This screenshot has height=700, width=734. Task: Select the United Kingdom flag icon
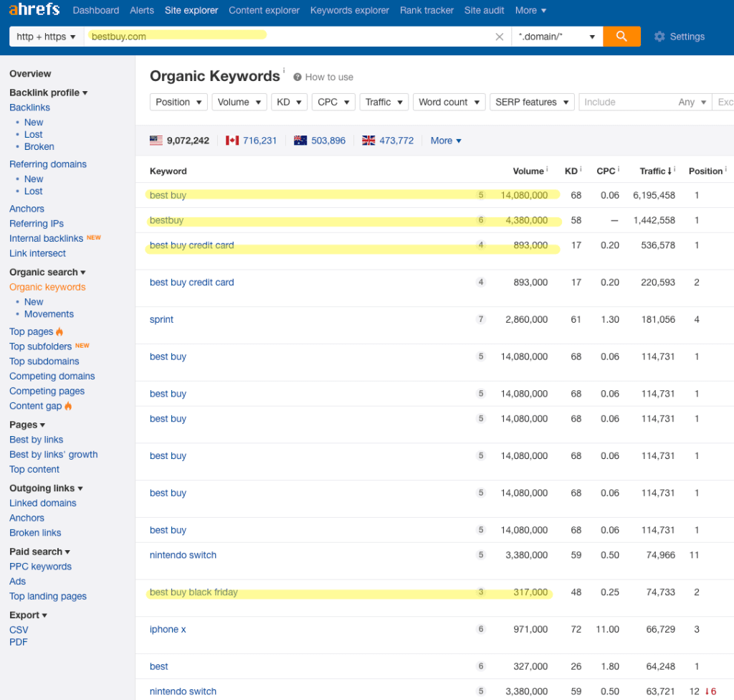(368, 140)
